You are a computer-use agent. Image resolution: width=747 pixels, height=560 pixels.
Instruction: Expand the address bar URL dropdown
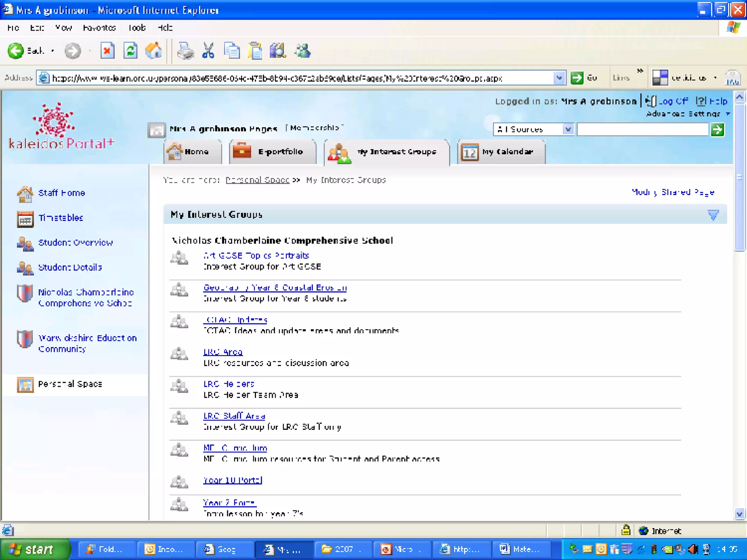[x=559, y=78]
